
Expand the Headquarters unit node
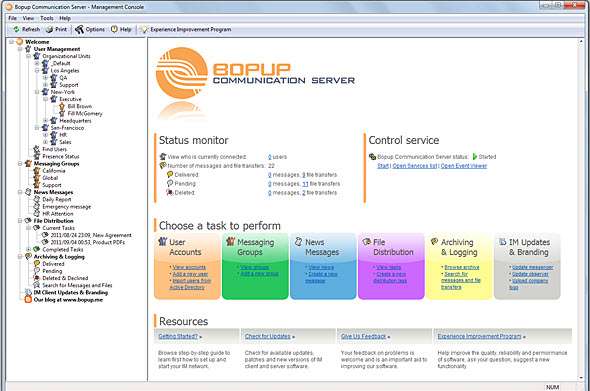(46, 121)
